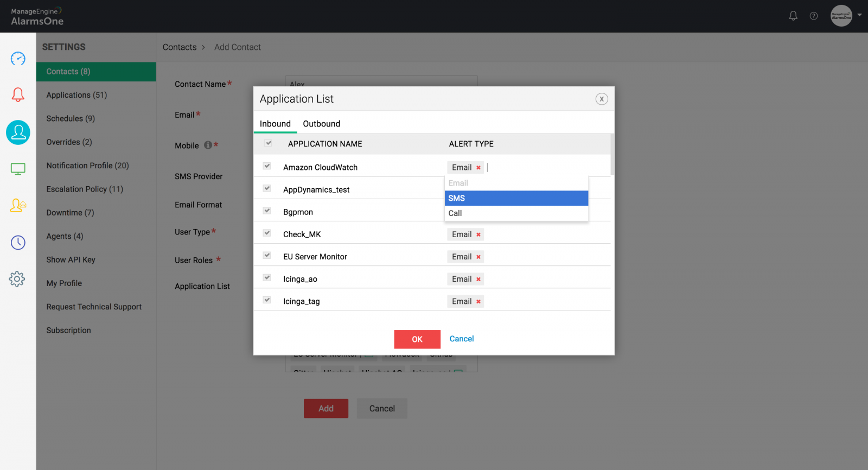Uncheck Check_MK checkbox
The width and height of the screenshot is (868, 470).
click(x=267, y=233)
